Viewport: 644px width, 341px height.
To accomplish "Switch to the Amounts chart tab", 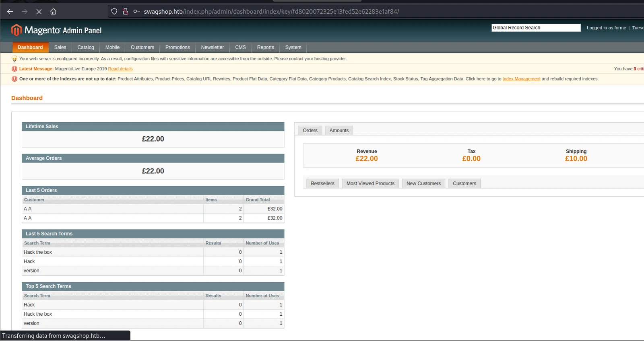I will [339, 130].
